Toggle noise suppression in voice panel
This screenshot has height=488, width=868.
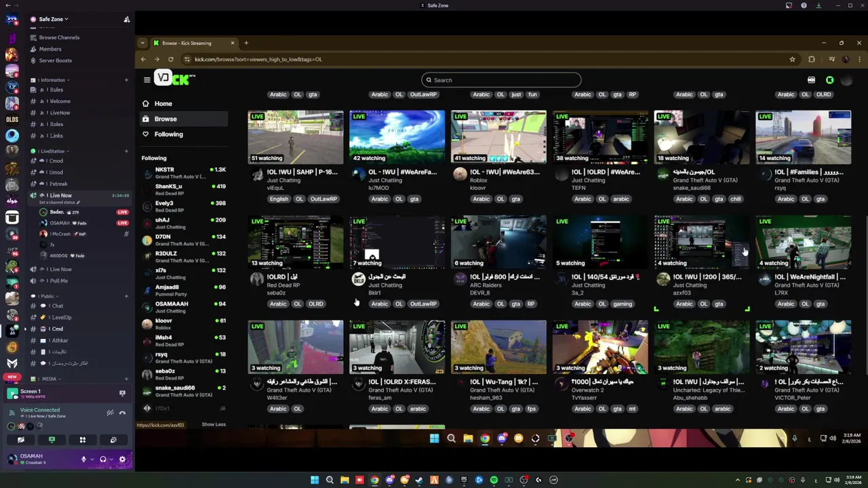tap(110, 413)
